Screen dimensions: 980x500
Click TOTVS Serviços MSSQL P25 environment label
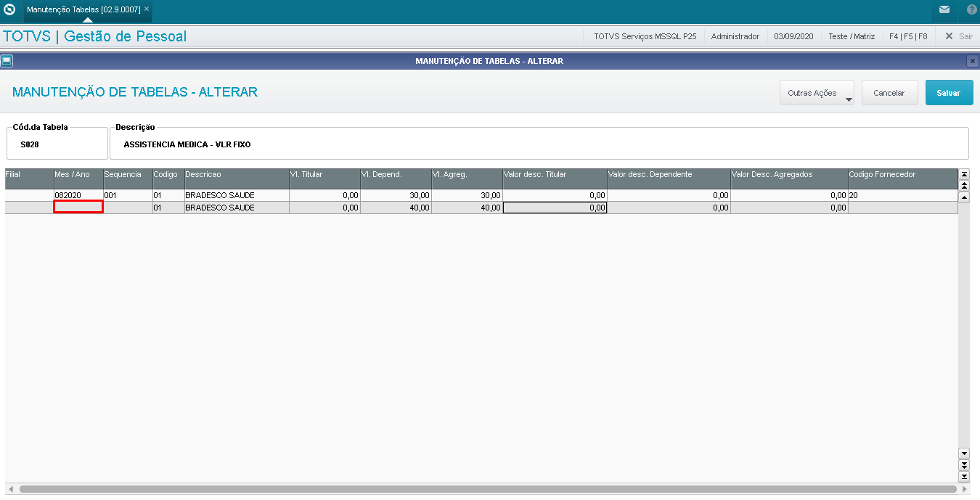[x=645, y=36]
